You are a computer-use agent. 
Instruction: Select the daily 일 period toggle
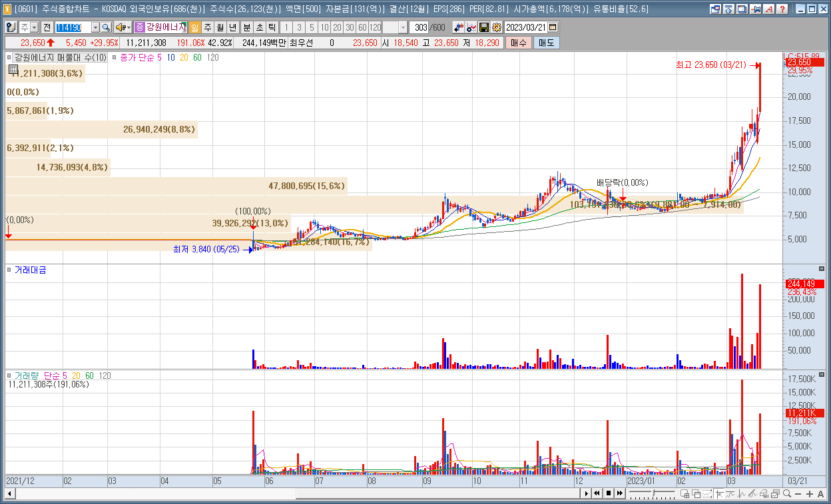coord(194,27)
